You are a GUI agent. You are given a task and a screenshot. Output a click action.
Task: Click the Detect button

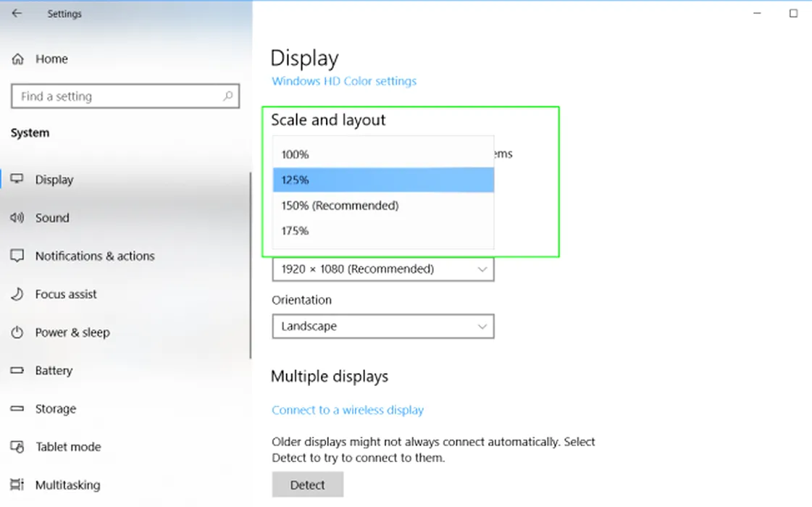308,485
